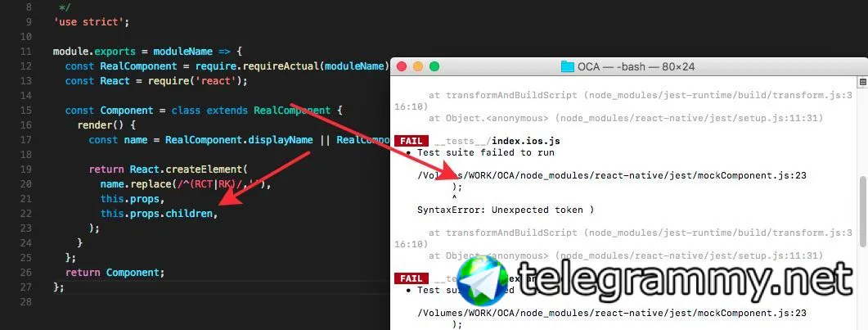Click this.props.children on line 22
The height and width of the screenshot is (330, 868).
(159, 213)
